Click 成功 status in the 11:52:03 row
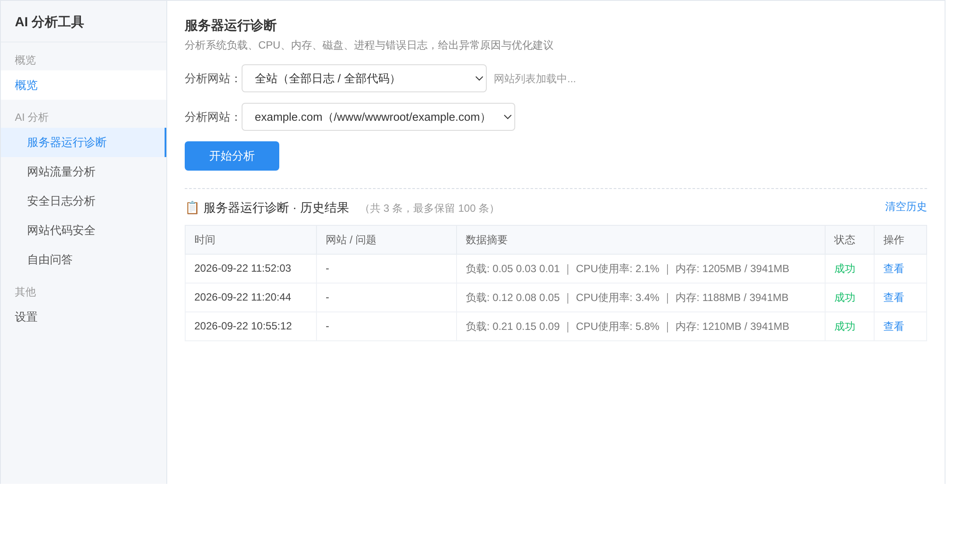The image size is (963, 560). tap(845, 269)
